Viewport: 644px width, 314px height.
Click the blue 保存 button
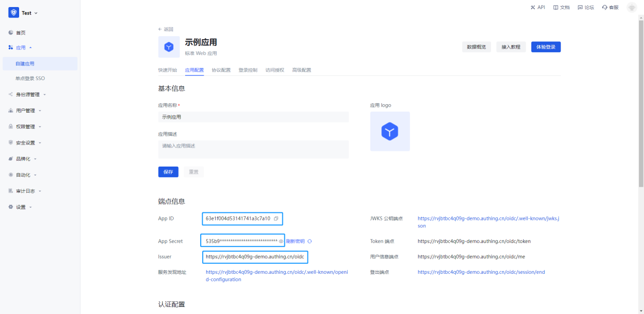168,172
